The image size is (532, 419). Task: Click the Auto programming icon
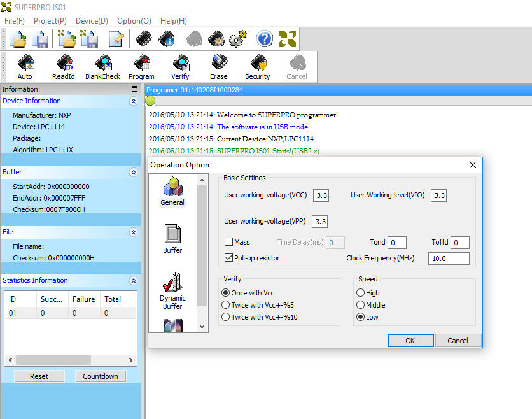click(x=25, y=66)
